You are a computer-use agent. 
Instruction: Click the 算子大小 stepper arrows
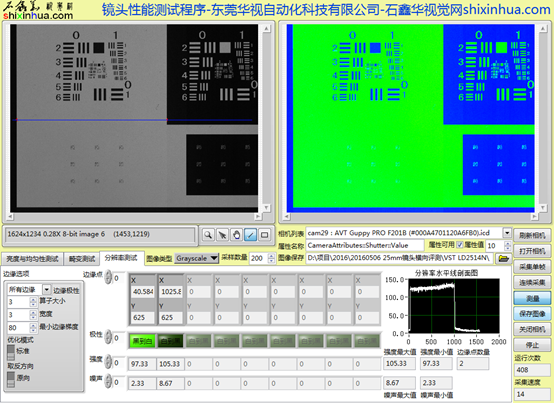point(33,302)
